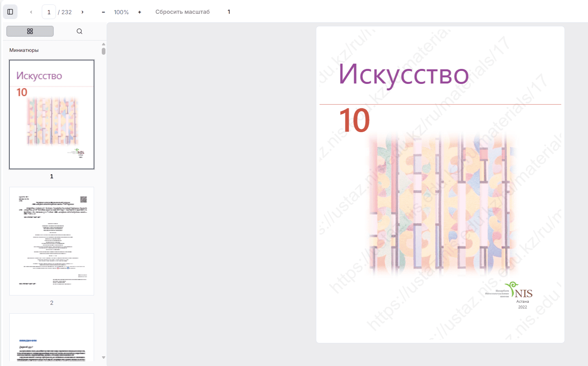Switch to the thumbnails grid view tab
The height and width of the screenshot is (366, 588).
(x=30, y=31)
